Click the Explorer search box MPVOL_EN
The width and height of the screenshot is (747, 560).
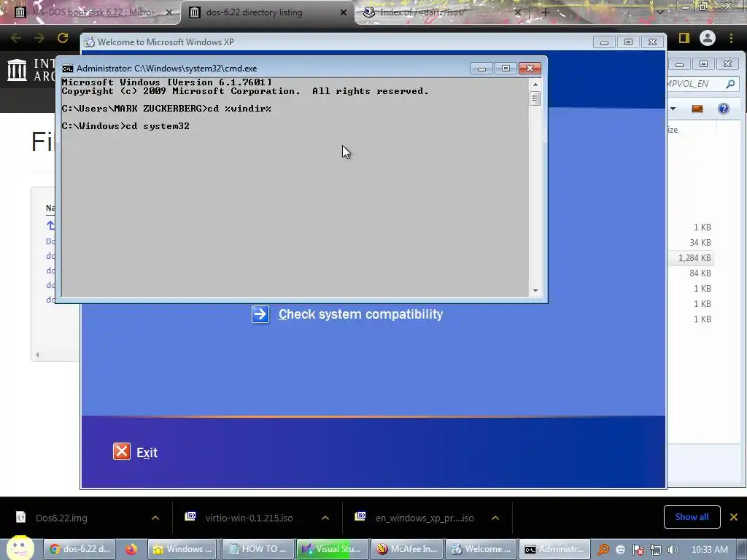[694, 84]
